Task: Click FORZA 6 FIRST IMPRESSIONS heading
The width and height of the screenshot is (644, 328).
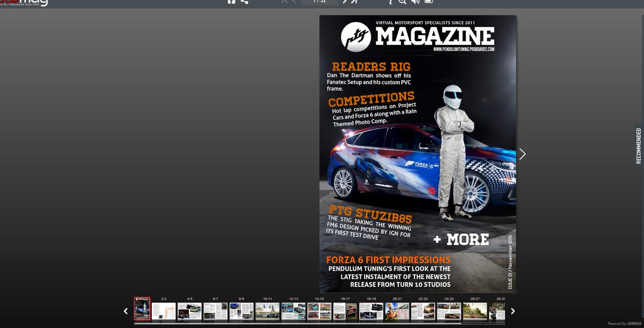Action: pos(388,260)
